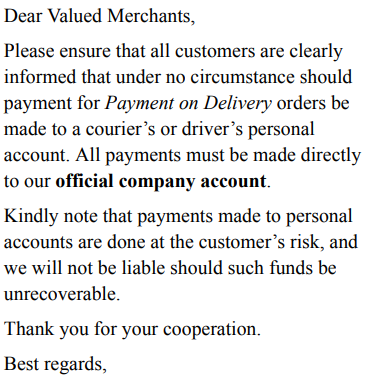Viewport: 366px width, 377px height.
Task: Click the italic 'Payment on Delivery' text
Action: pyautogui.click(x=188, y=103)
